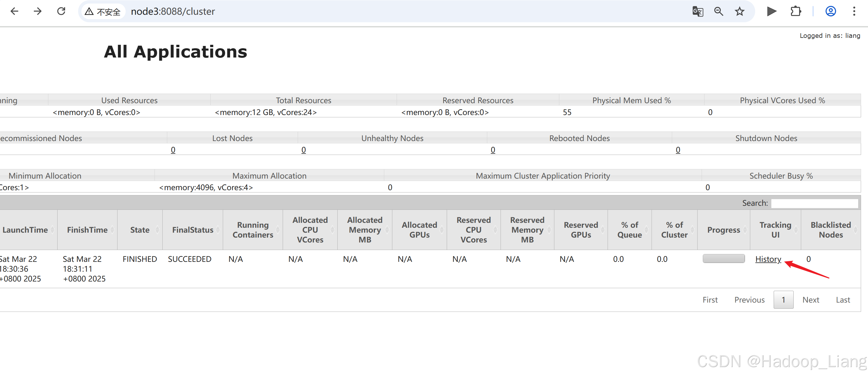Viewport: 868px width, 376px height.
Task: Click the media play control icon
Action: pos(771,12)
